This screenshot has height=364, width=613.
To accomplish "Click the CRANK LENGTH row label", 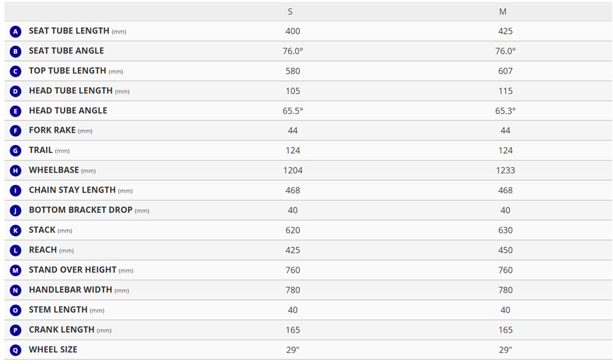I will click(61, 329).
